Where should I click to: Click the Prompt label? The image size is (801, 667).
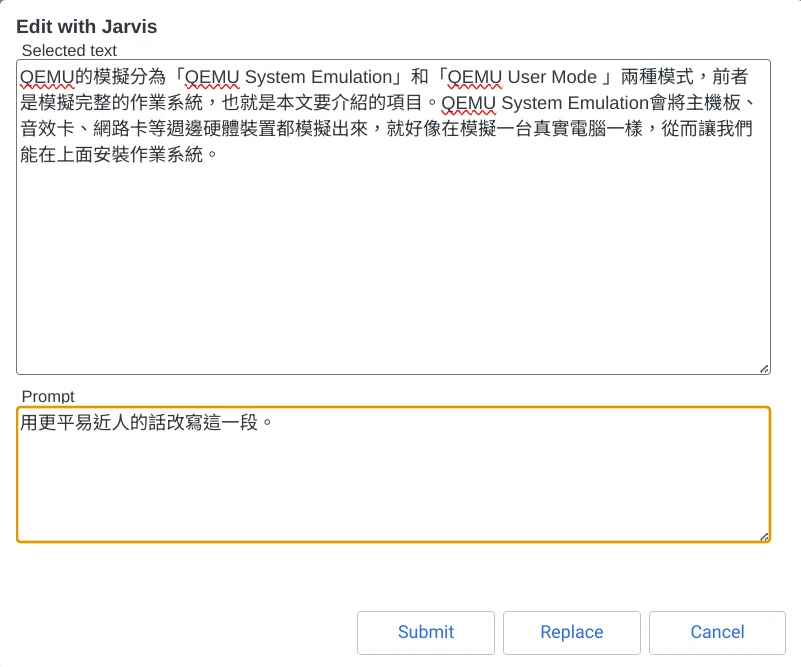tap(47, 397)
